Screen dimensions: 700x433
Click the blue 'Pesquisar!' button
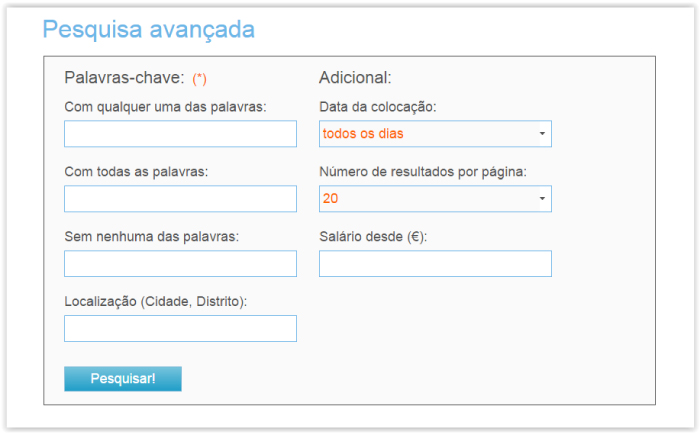123,379
